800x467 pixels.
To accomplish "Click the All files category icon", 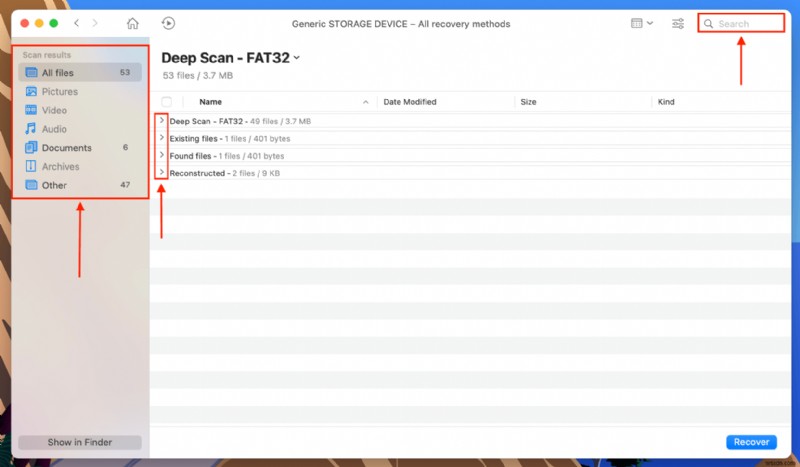I will click(x=31, y=72).
